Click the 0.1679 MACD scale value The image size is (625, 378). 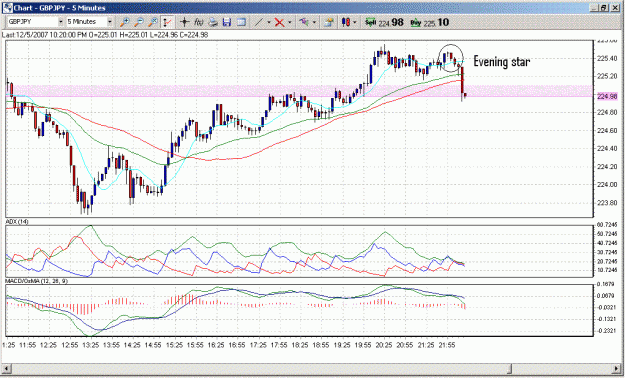pos(607,284)
